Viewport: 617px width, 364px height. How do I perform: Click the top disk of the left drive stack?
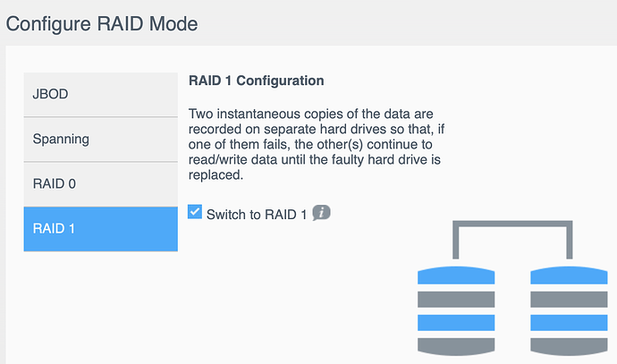click(x=455, y=275)
